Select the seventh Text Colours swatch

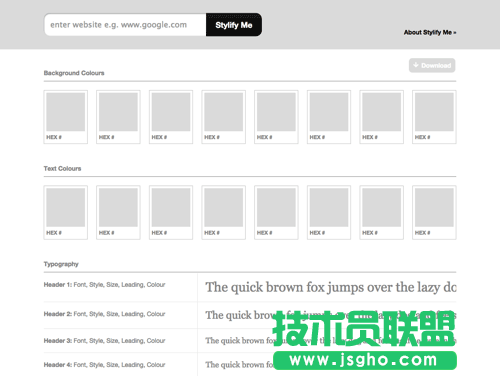pos(382,213)
